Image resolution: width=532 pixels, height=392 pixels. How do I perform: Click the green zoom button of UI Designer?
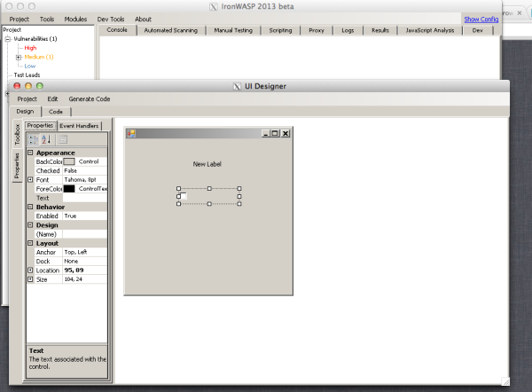40,86
